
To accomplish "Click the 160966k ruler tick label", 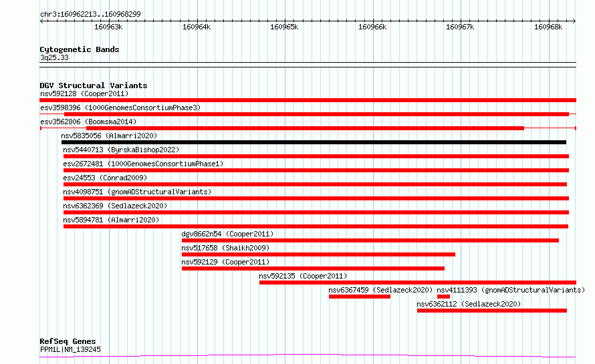I will (x=372, y=27).
